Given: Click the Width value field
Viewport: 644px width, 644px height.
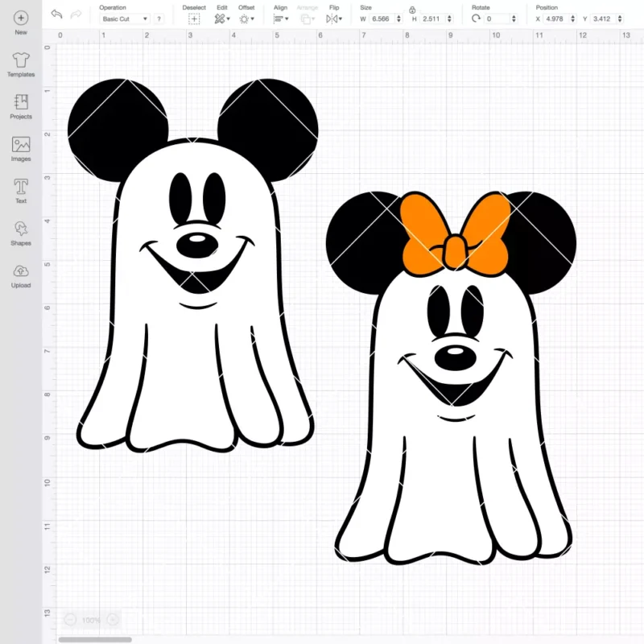Looking at the screenshot, I should click(x=382, y=19).
